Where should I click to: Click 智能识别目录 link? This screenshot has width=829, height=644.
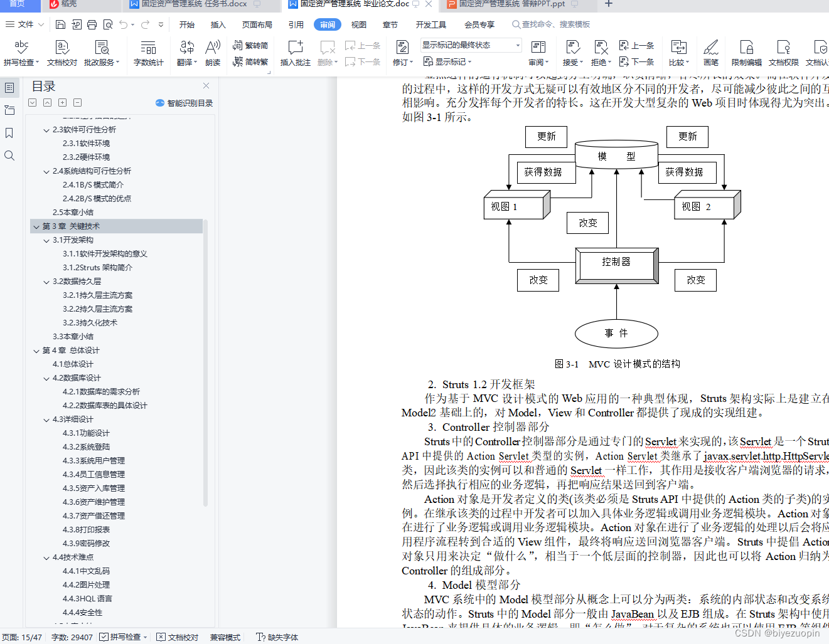tap(184, 103)
